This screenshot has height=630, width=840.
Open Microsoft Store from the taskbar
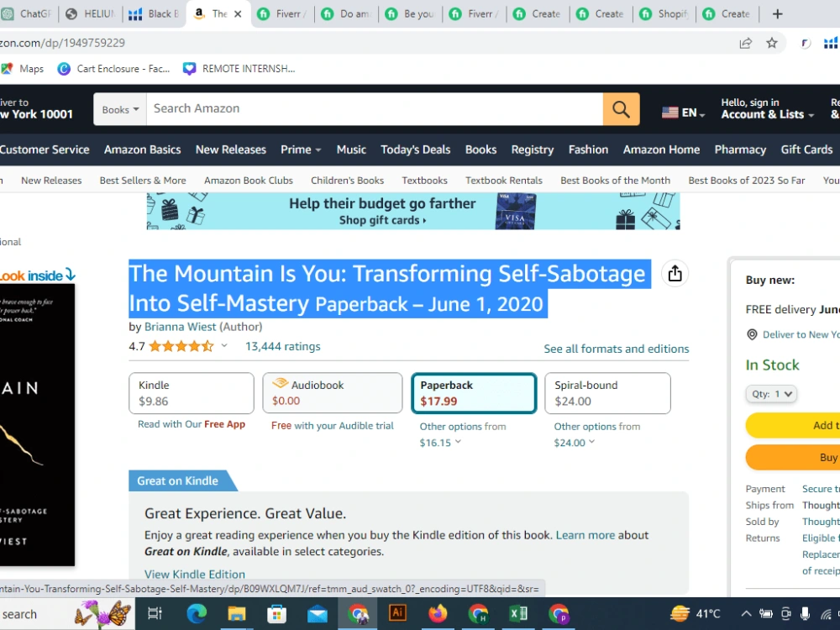[x=276, y=613]
